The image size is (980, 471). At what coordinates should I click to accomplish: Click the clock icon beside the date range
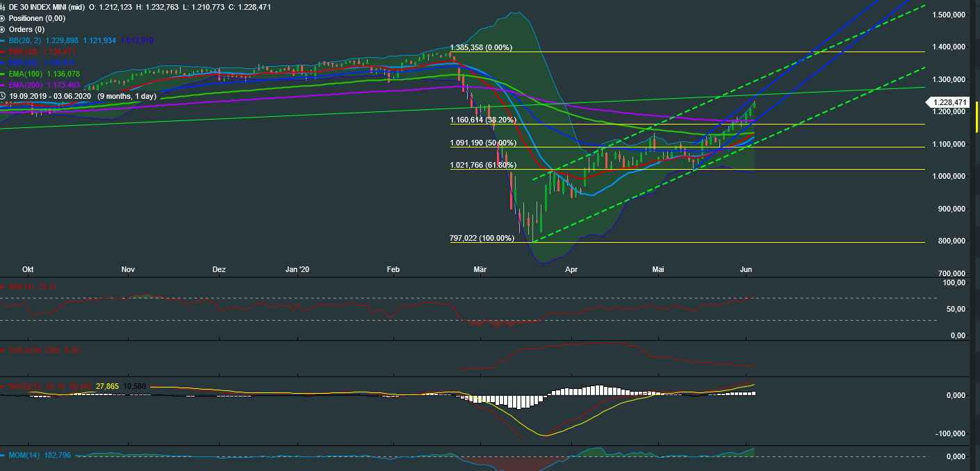tap(3, 96)
